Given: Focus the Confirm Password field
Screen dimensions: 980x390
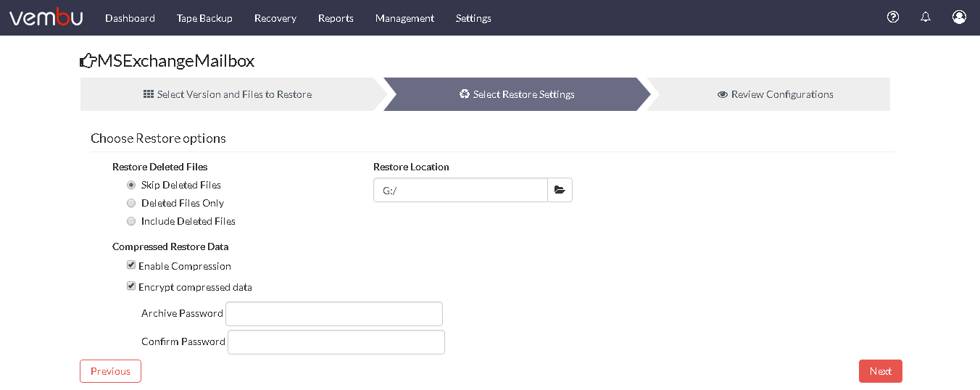Looking at the screenshot, I should pyautogui.click(x=336, y=342).
